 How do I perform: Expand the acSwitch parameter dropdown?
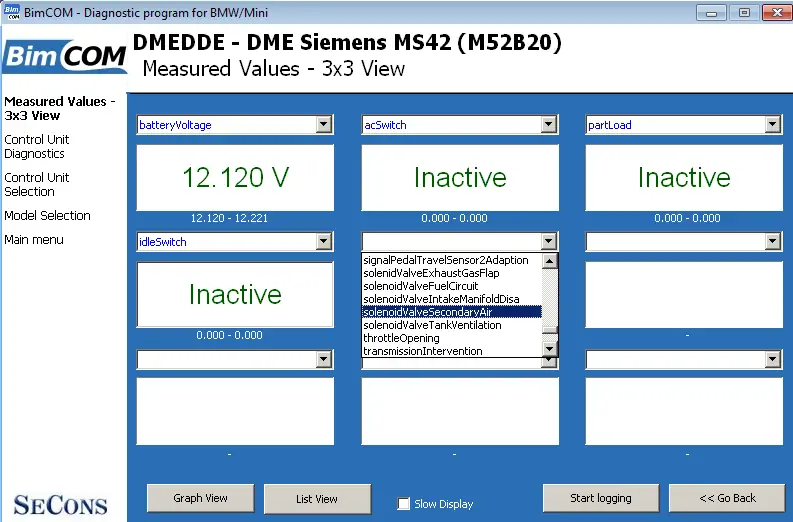(549, 124)
